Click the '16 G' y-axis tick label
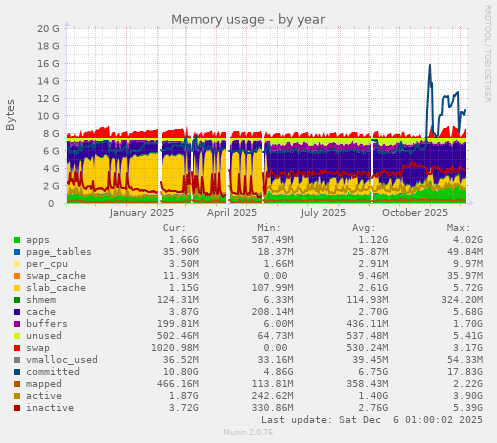Viewport: 497px width, 443px height. click(48, 64)
